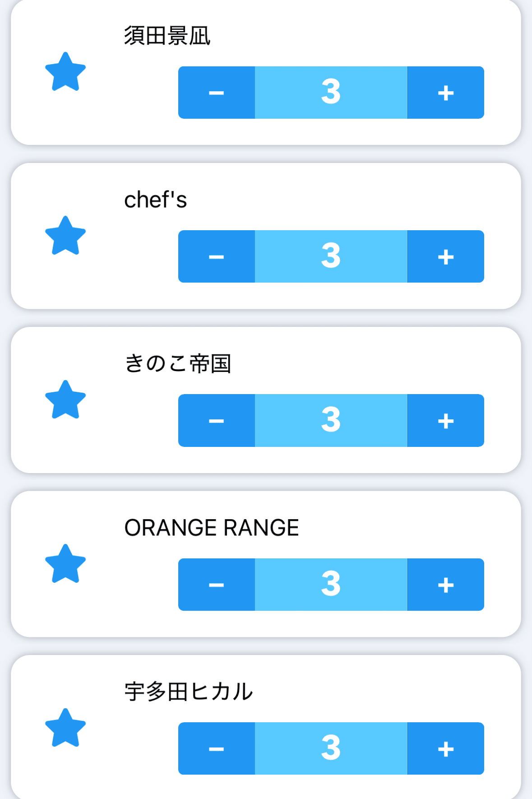Tap minus for ORANGE RANGE
This screenshot has width=532, height=799.
217,585
